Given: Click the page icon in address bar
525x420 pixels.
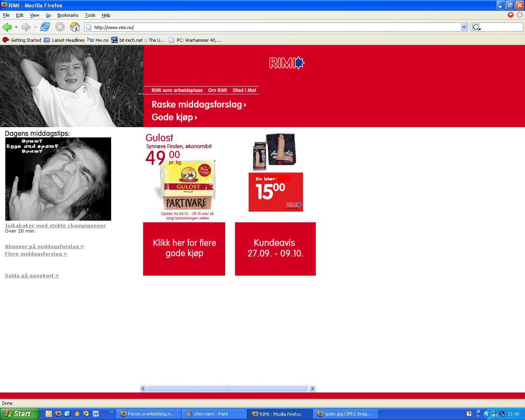Looking at the screenshot, I should [89, 27].
